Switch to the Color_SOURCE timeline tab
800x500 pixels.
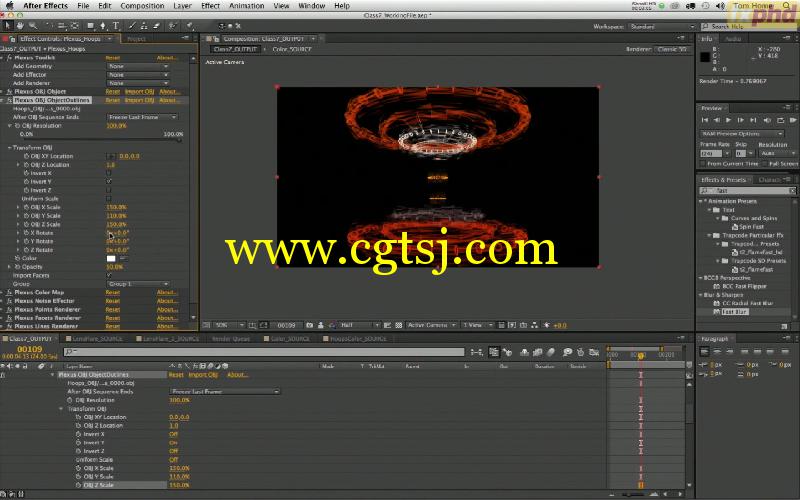click(x=290, y=338)
